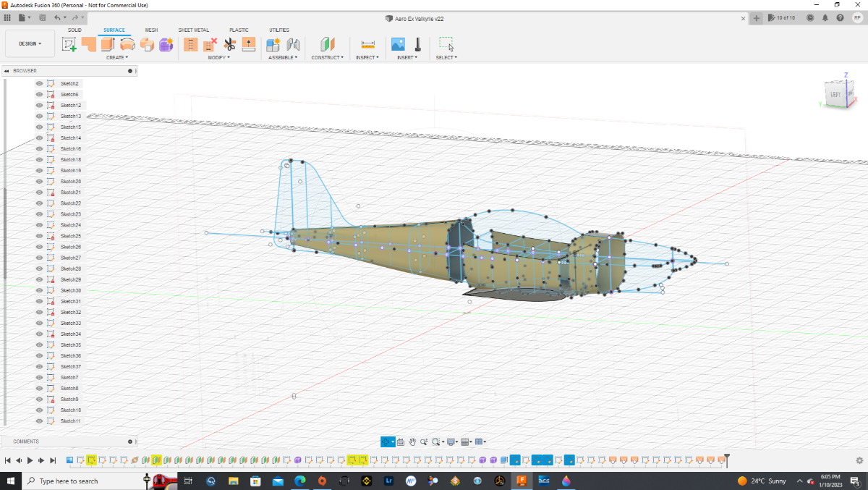Toggle visibility of Sketch11

[39, 421]
